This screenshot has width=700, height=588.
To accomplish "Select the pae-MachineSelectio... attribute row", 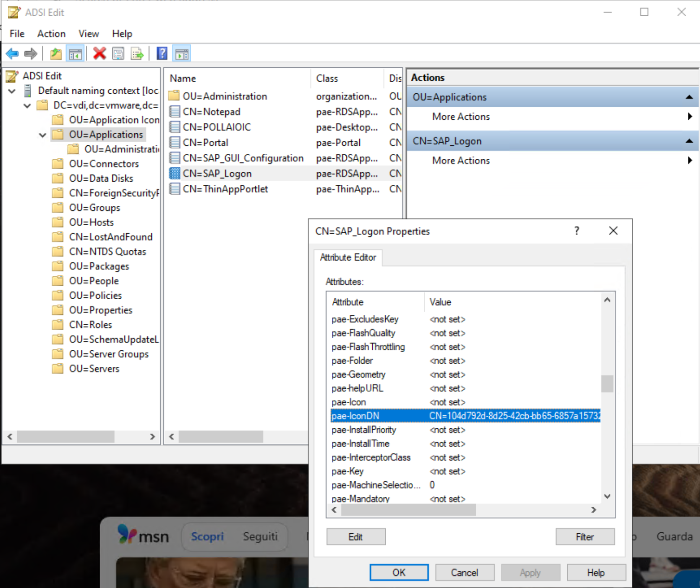I will [466, 485].
